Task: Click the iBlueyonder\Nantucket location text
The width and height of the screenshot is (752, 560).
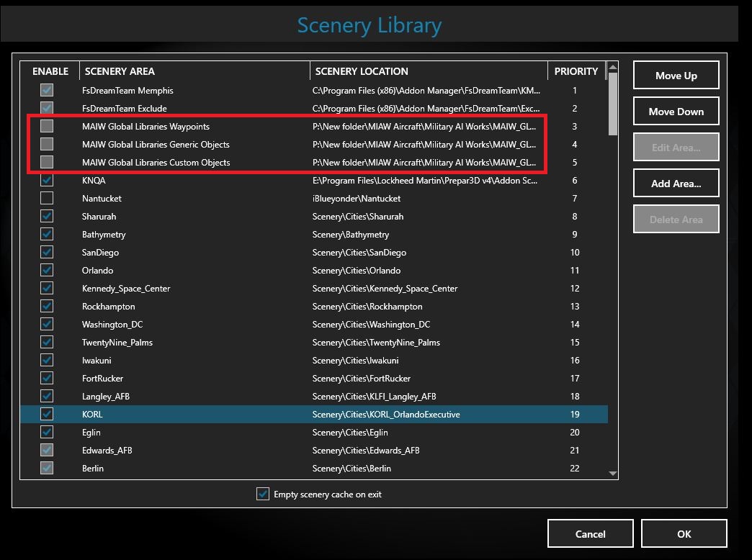Action: pyautogui.click(x=357, y=198)
